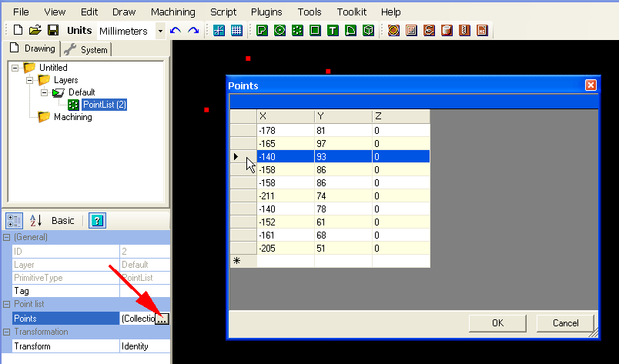Toggle the property help button
The height and width of the screenshot is (364, 619).
tap(97, 221)
